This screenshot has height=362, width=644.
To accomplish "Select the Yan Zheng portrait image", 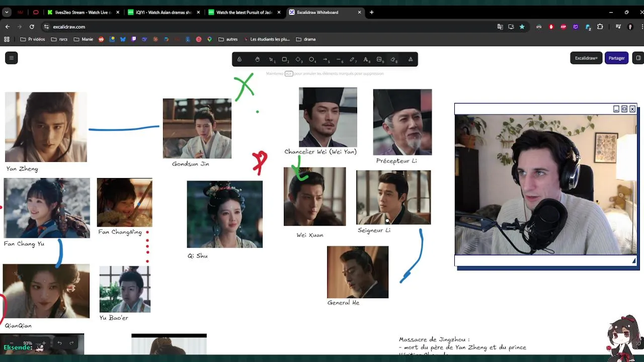I will coord(46,127).
